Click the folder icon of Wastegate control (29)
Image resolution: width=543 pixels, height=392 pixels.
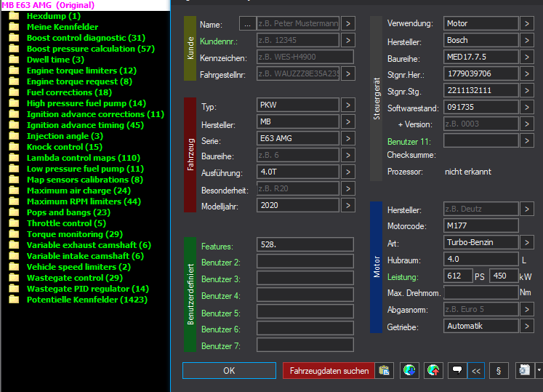(x=14, y=278)
